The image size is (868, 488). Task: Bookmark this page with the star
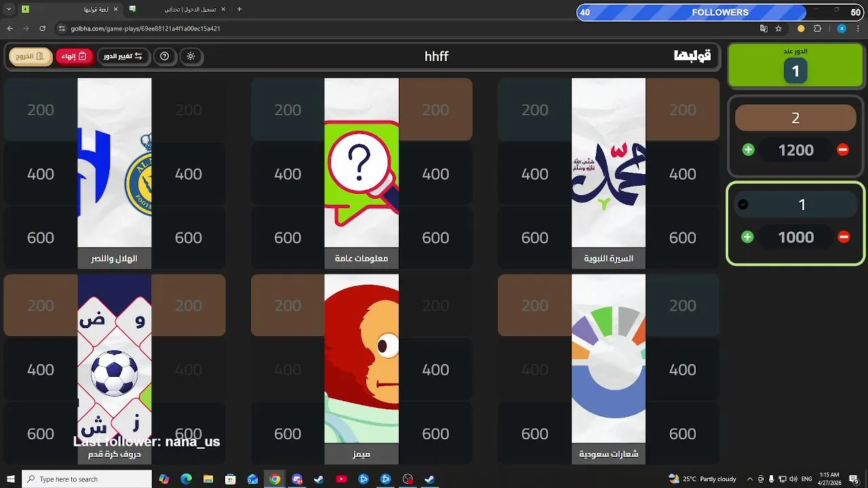click(x=778, y=28)
